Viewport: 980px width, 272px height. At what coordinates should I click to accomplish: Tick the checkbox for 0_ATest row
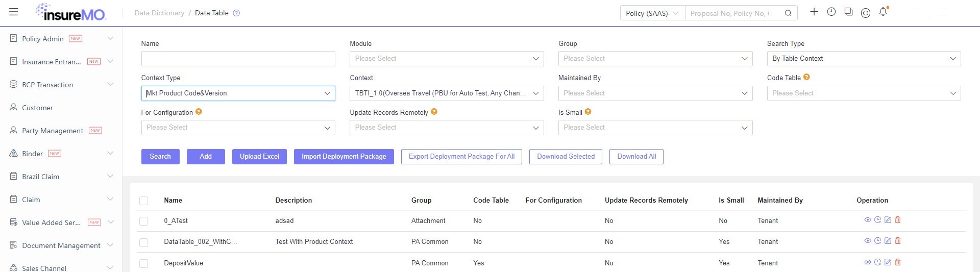(x=144, y=221)
